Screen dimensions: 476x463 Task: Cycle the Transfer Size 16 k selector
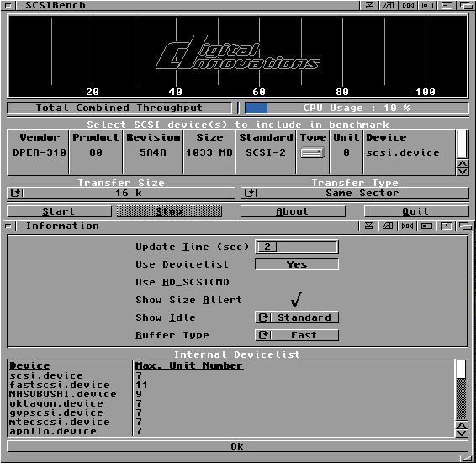tap(121, 193)
